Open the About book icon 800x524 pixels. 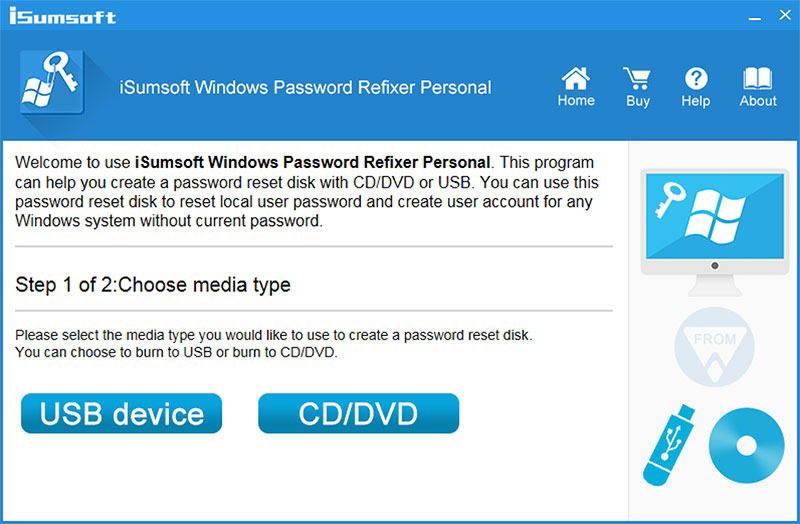pos(758,79)
